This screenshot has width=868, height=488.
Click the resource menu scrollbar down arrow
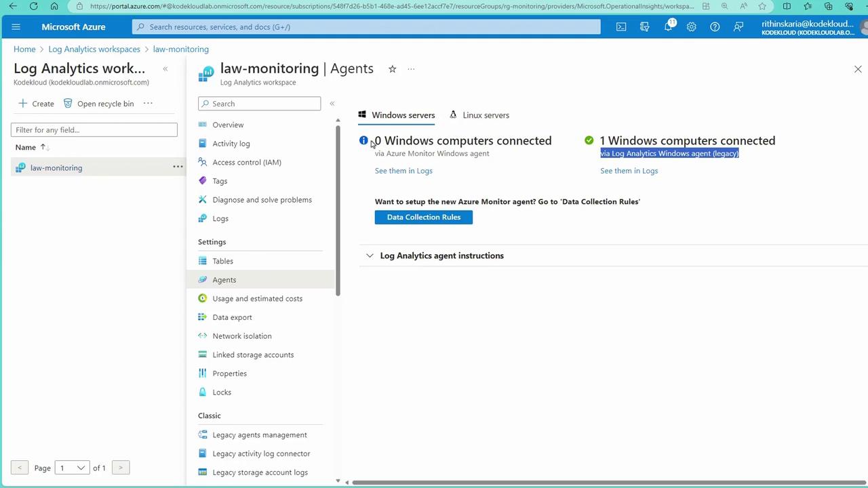click(338, 481)
